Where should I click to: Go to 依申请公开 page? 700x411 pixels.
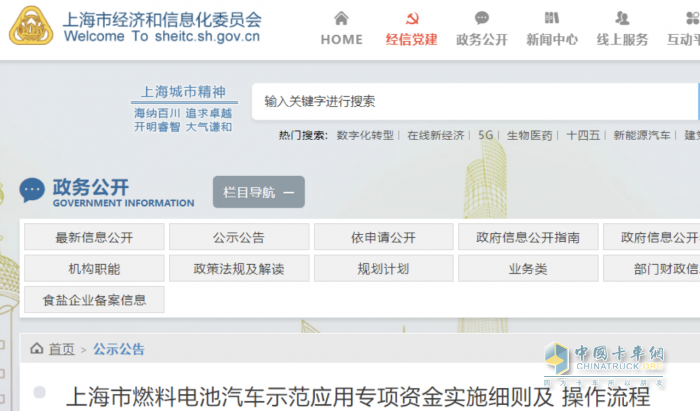pyautogui.click(x=382, y=238)
